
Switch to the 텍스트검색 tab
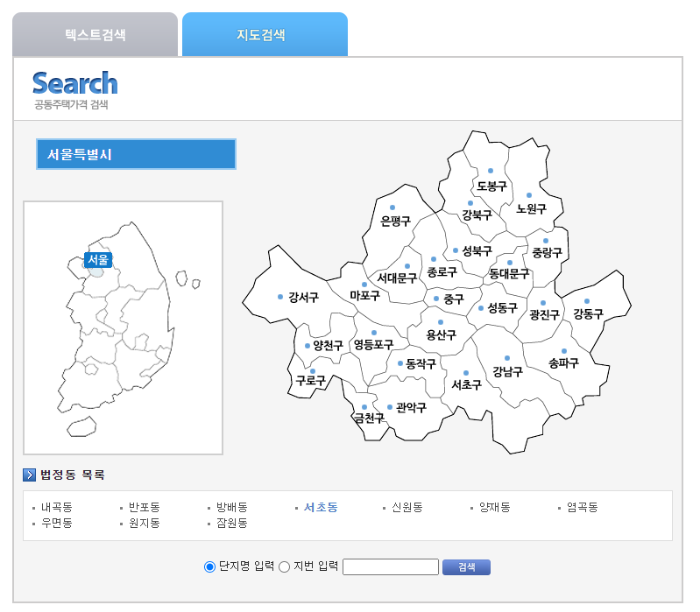coord(95,35)
